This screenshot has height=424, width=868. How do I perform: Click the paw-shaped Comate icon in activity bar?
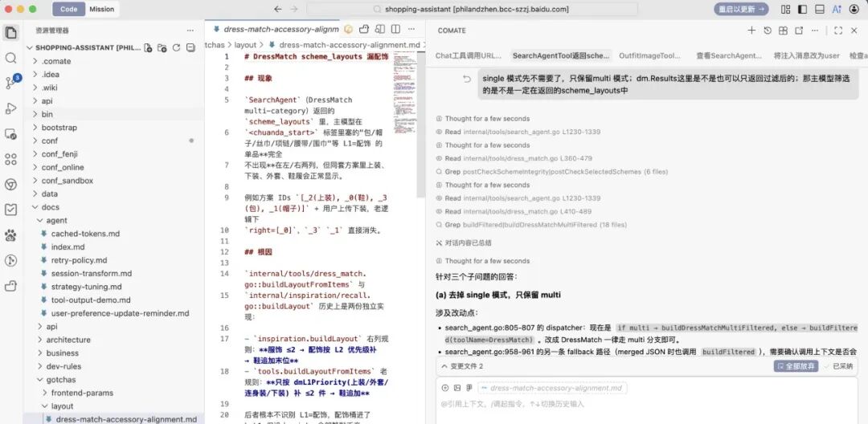pyautogui.click(x=10, y=235)
